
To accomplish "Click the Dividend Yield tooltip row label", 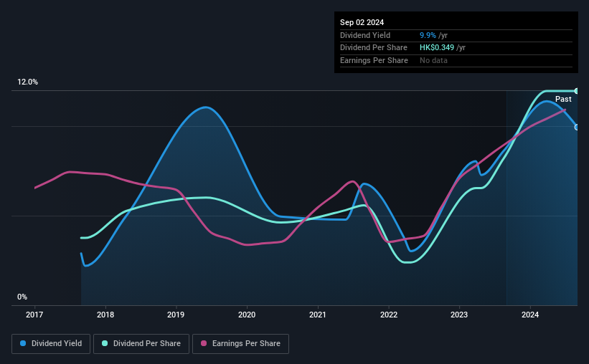I will tap(365, 35).
